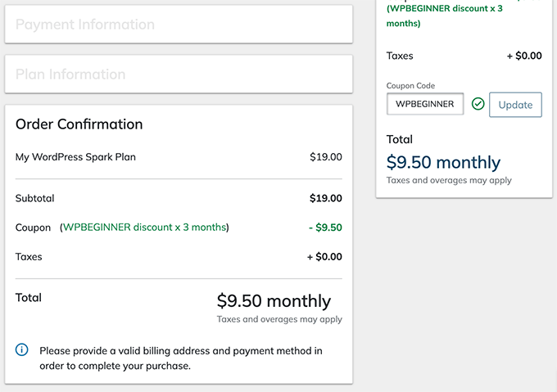Click + $0.00 taxes amount in Order Confirmation
This screenshot has height=392, width=557.
point(324,257)
